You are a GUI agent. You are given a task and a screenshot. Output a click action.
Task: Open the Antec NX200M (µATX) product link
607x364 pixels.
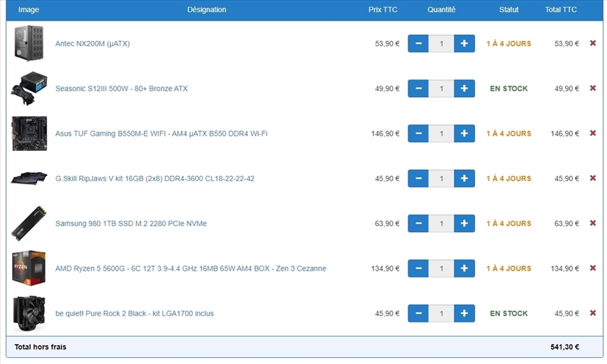point(93,43)
